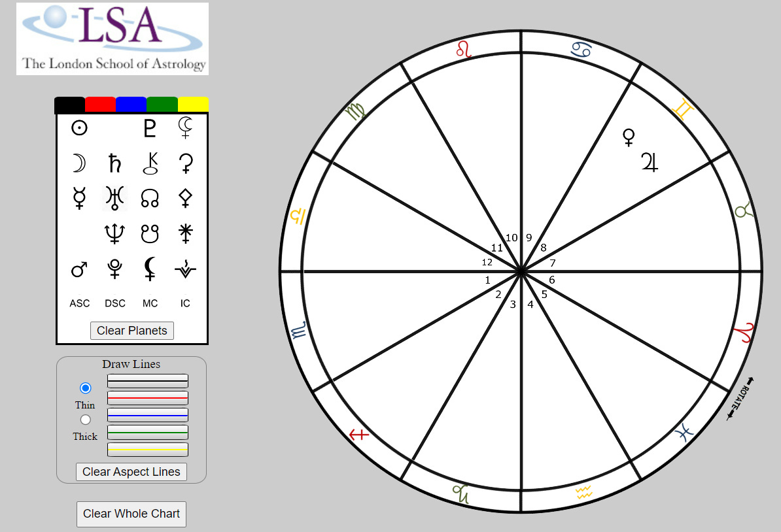Viewport: 781px width, 532px height.
Task: Choose the green aspect line button
Action: click(x=148, y=432)
